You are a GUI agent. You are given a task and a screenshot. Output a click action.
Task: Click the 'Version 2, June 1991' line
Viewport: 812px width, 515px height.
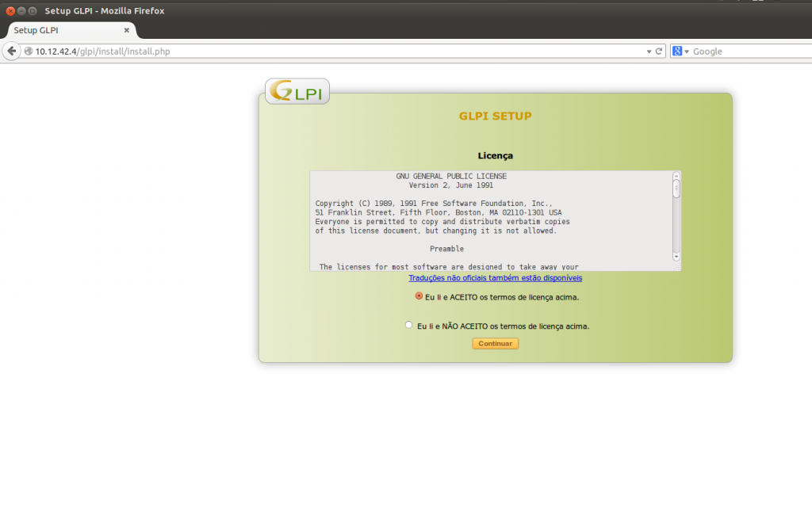coord(451,185)
